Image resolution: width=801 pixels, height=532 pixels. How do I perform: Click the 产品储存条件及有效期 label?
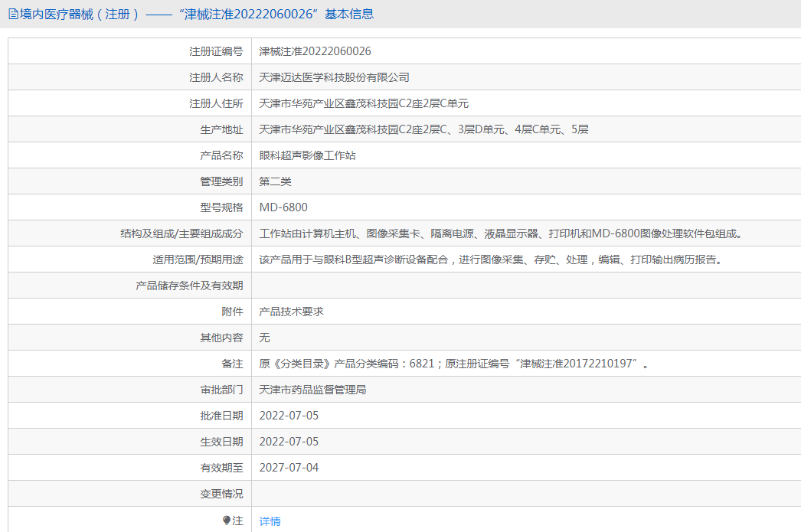pyautogui.click(x=189, y=286)
